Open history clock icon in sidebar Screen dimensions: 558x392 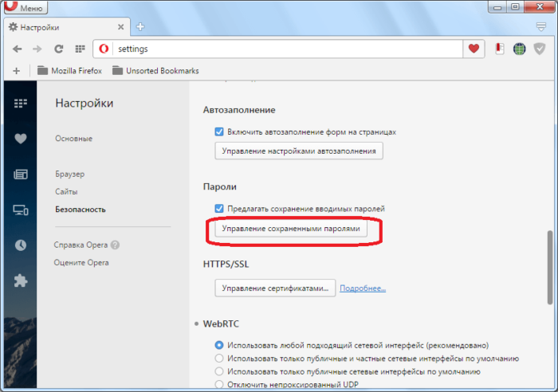(20, 245)
